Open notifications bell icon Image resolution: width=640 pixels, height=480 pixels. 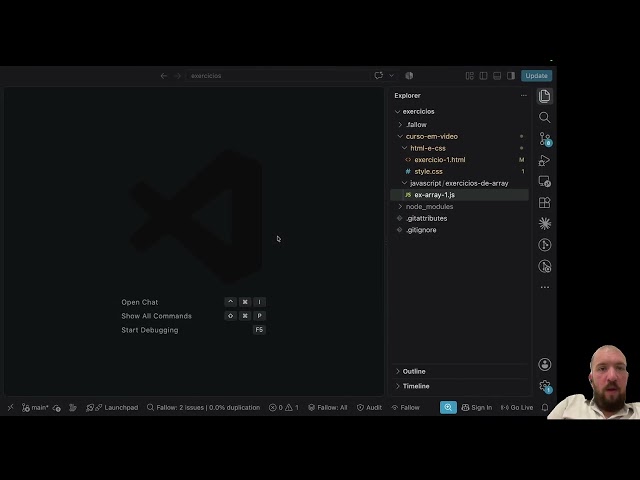[x=545, y=407]
